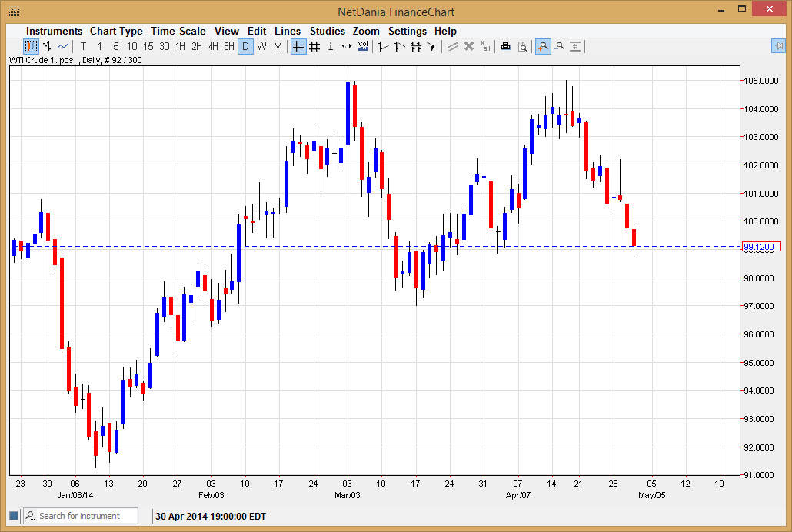The height and width of the screenshot is (532, 792).
Task: Select the candlestick chart type icon
Action: click(x=31, y=47)
